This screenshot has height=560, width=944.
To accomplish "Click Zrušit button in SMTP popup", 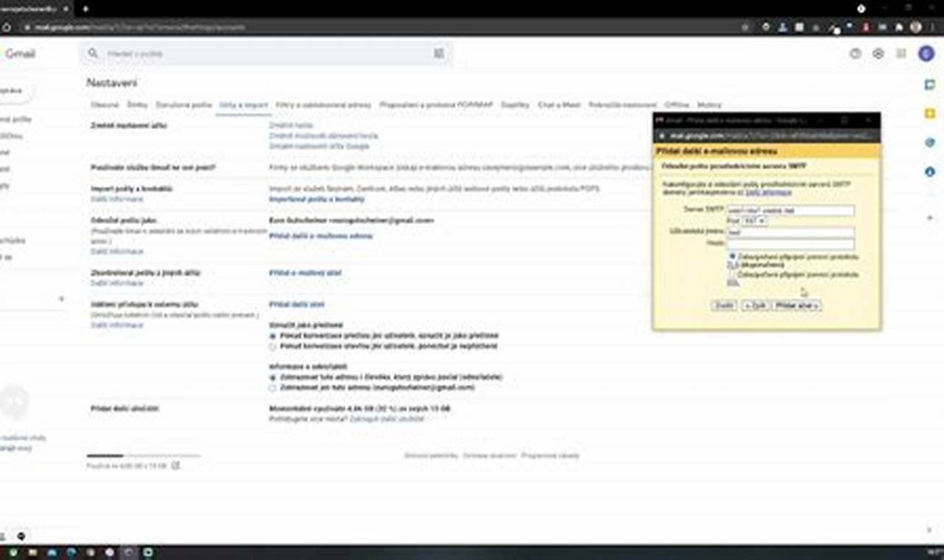I will (724, 305).
